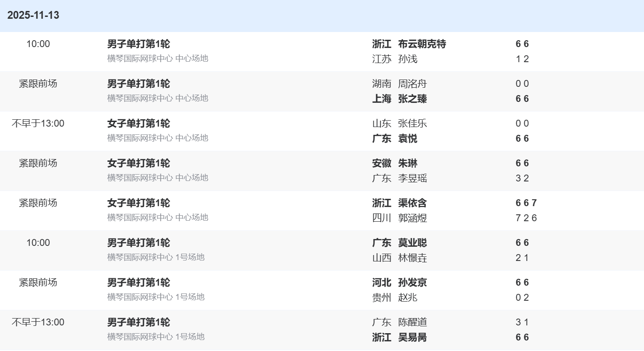Select the 湖南 province label
The width and height of the screenshot is (644, 351).
point(382,84)
